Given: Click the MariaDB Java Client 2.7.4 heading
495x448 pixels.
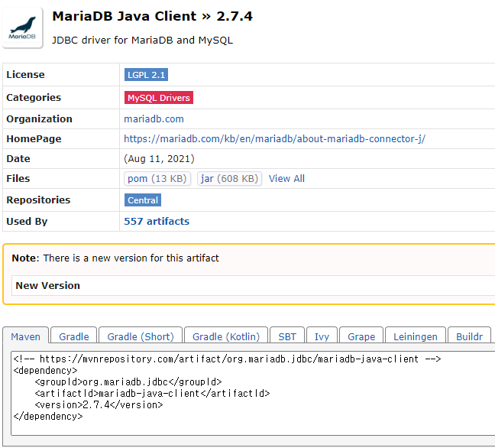Looking at the screenshot, I should (x=153, y=16).
